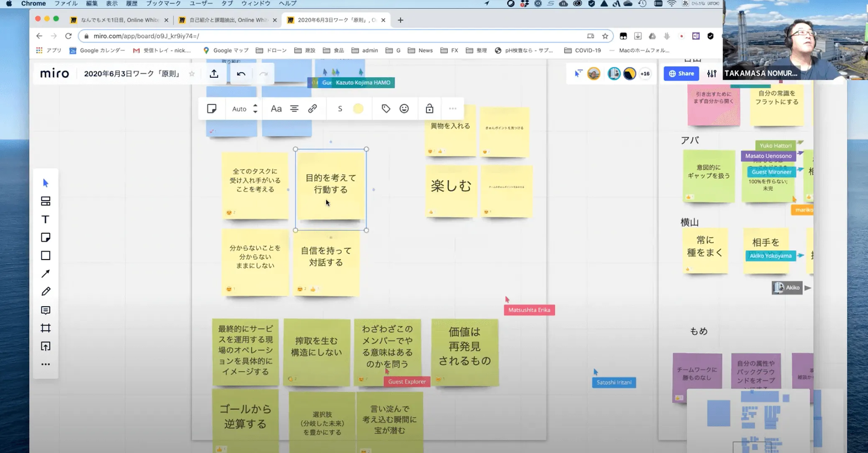Click the text alignment icon
Image resolution: width=868 pixels, height=453 pixels.
coord(294,109)
